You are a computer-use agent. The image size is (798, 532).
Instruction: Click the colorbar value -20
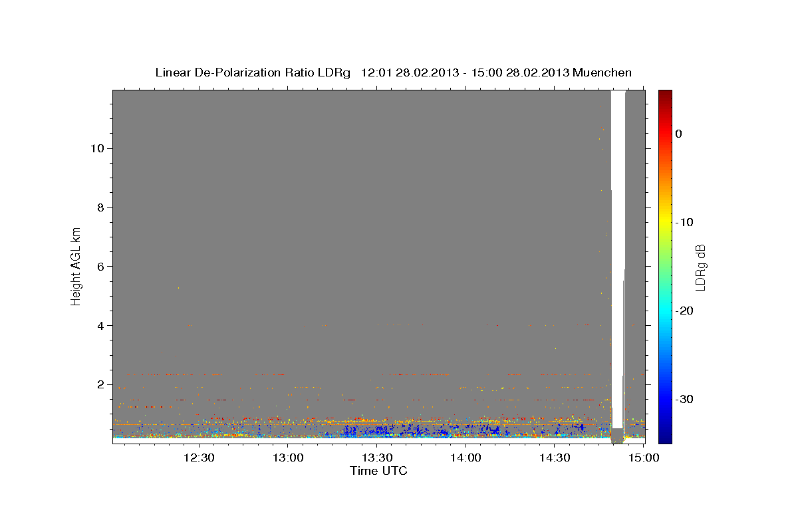click(x=684, y=311)
